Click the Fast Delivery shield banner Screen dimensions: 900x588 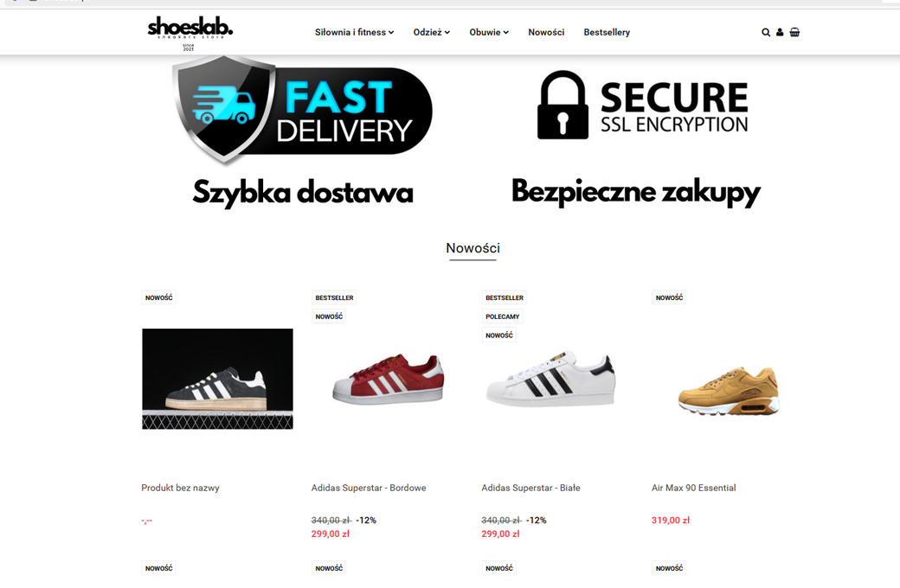coord(303,110)
